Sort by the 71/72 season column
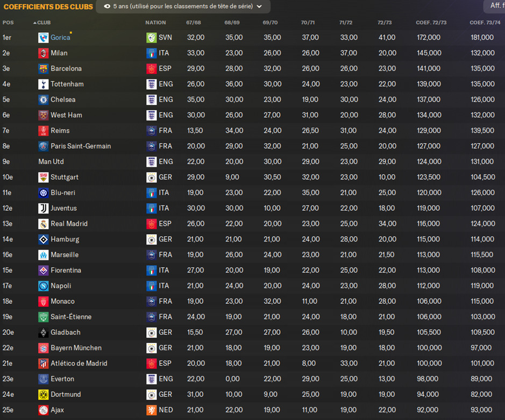 pos(346,23)
